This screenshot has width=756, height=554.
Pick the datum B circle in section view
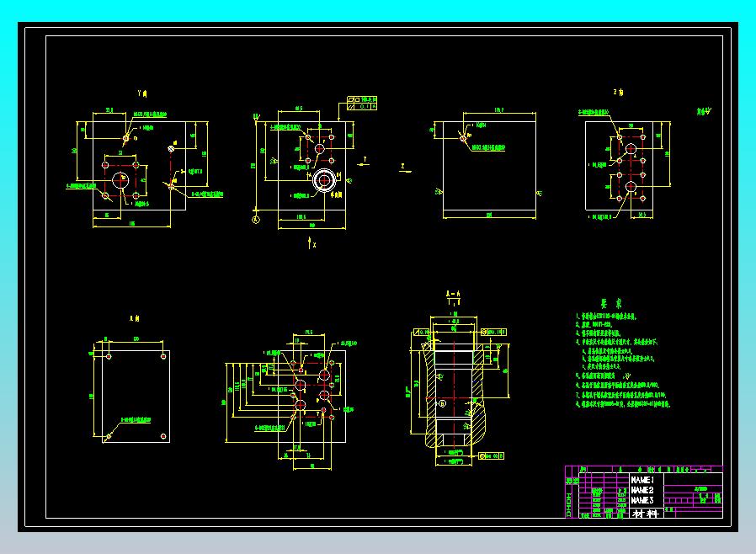(x=443, y=403)
